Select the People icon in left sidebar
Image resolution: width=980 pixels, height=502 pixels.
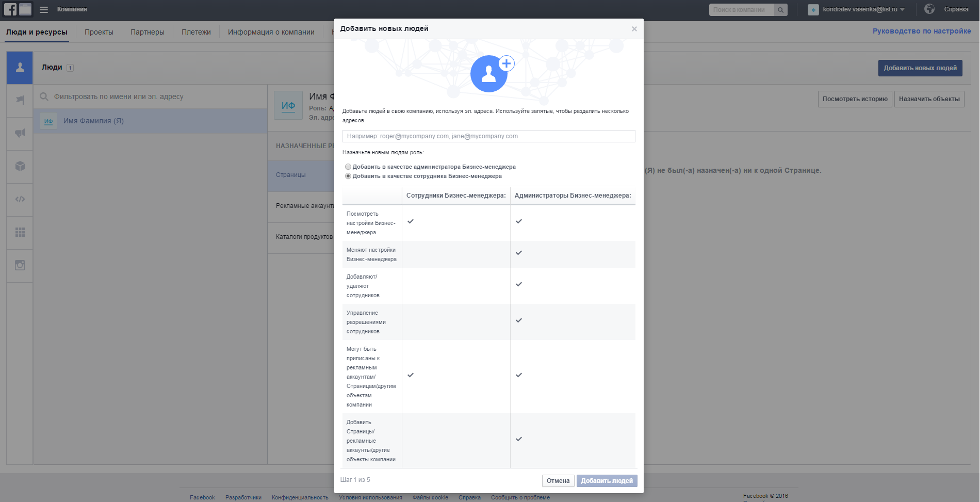(20, 68)
